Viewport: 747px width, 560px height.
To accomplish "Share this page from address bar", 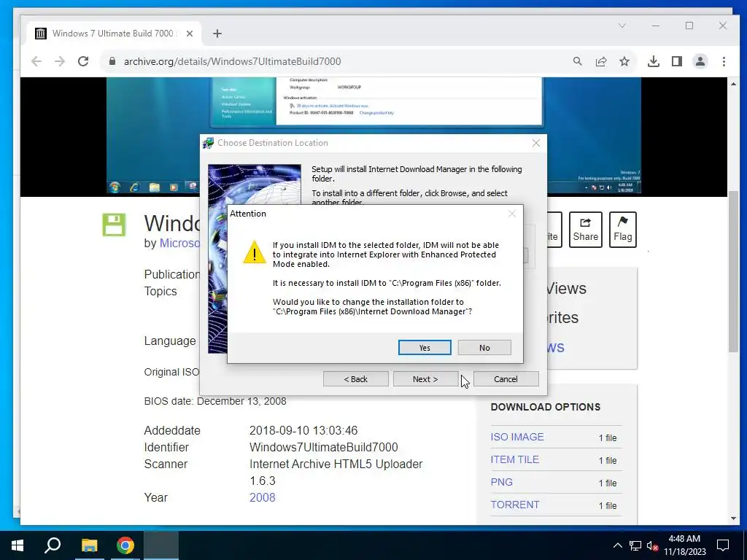I will 601,61.
